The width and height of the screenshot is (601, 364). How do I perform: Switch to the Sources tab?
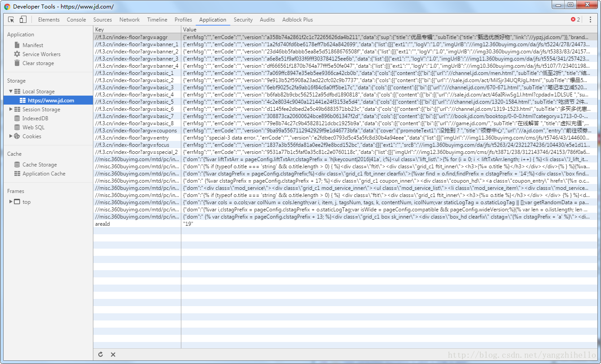coord(103,20)
